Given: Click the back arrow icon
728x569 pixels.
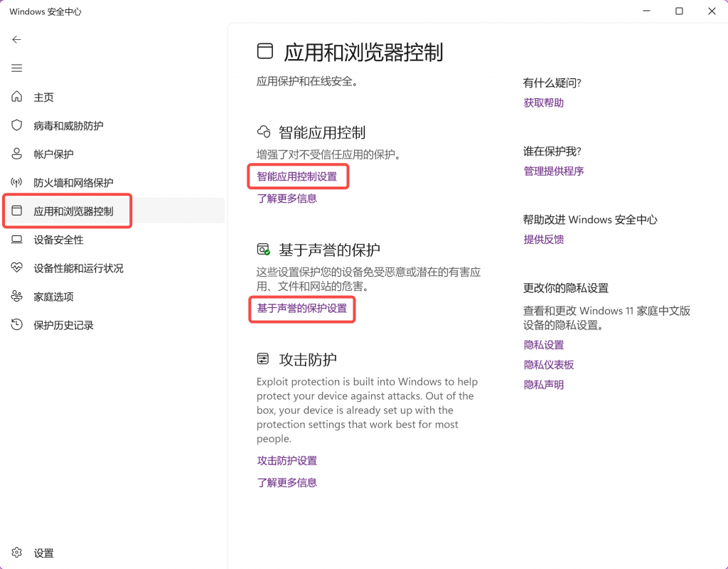Looking at the screenshot, I should pos(17,40).
